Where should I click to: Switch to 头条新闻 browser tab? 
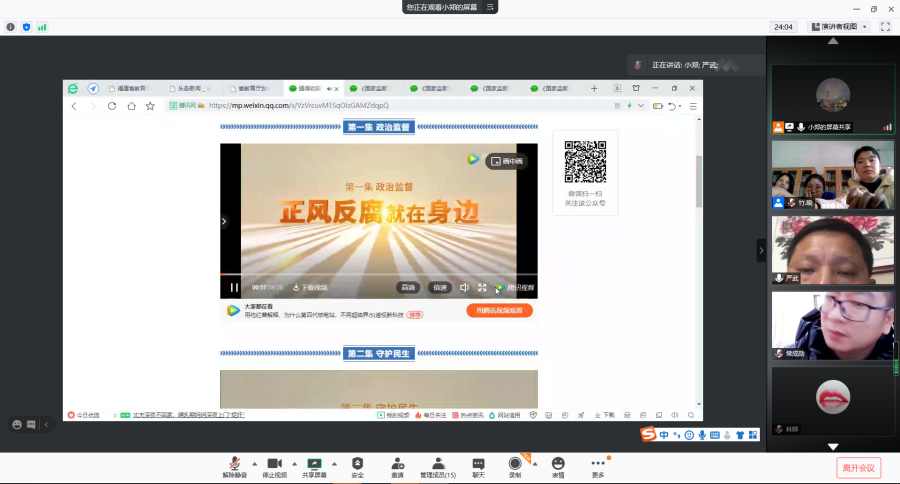(190, 88)
